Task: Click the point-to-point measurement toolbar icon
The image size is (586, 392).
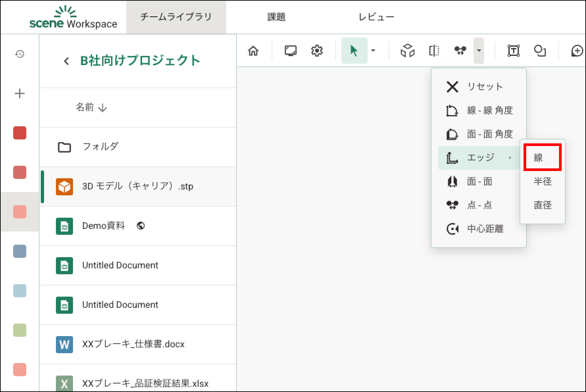Action: click(460, 51)
